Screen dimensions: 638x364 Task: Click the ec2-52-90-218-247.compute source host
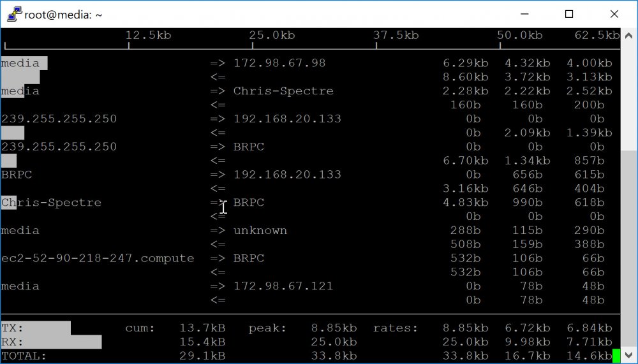point(98,258)
